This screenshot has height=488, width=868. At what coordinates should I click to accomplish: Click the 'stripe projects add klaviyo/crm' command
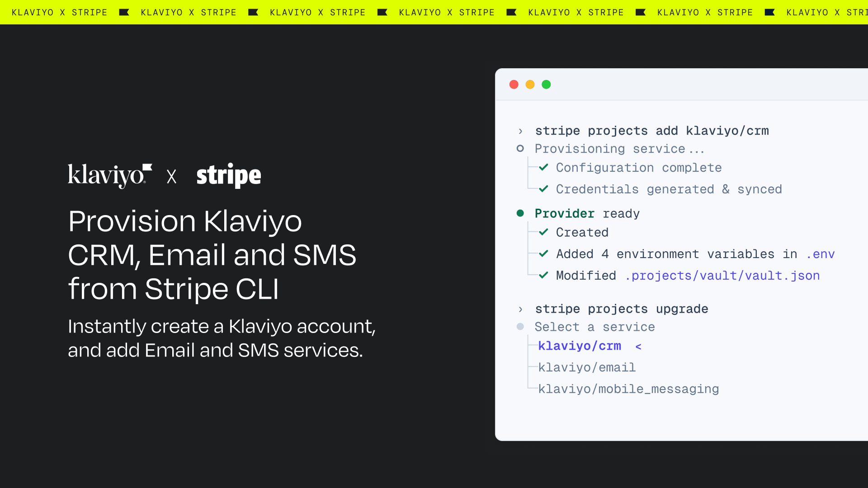click(652, 131)
